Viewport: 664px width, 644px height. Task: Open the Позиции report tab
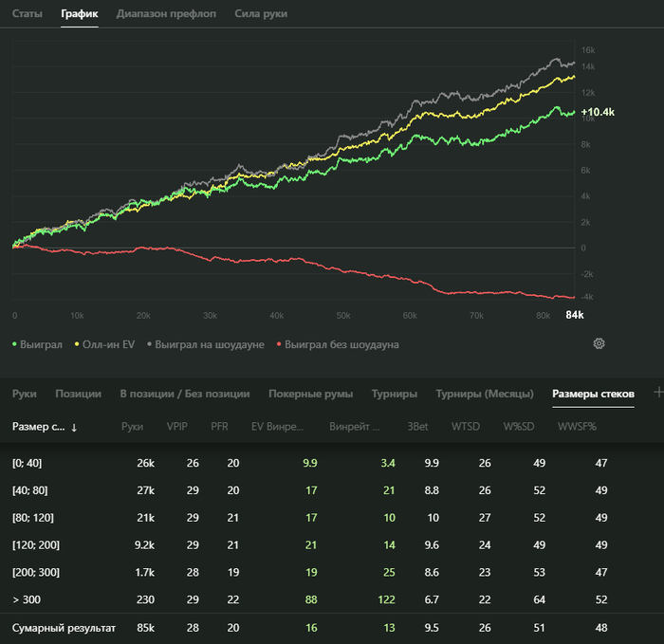pyautogui.click(x=79, y=394)
